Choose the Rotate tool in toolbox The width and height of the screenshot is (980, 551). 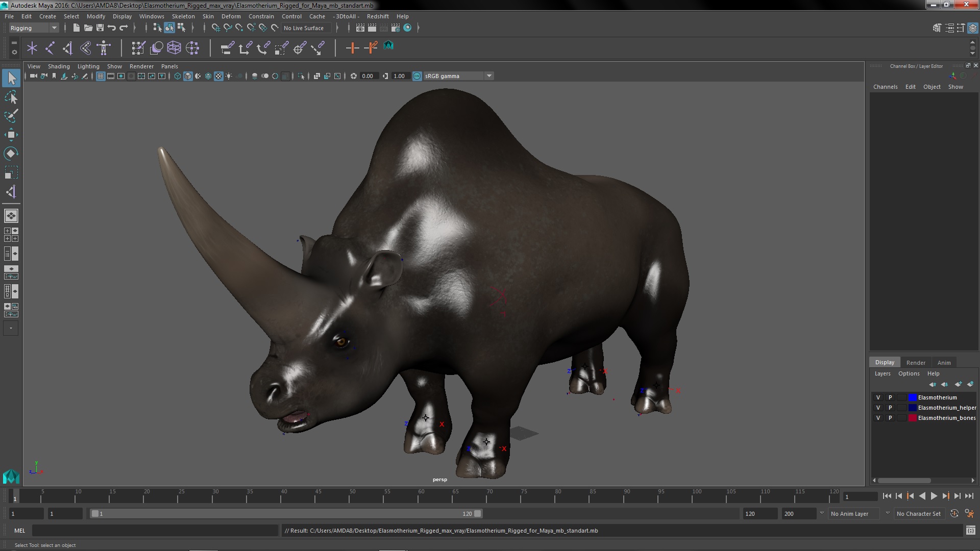(x=11, y=154)
